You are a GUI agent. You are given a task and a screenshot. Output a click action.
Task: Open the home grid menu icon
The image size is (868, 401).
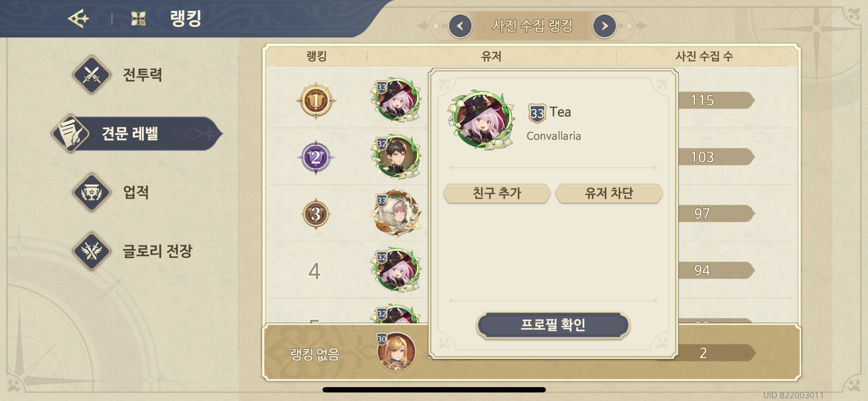138,19
